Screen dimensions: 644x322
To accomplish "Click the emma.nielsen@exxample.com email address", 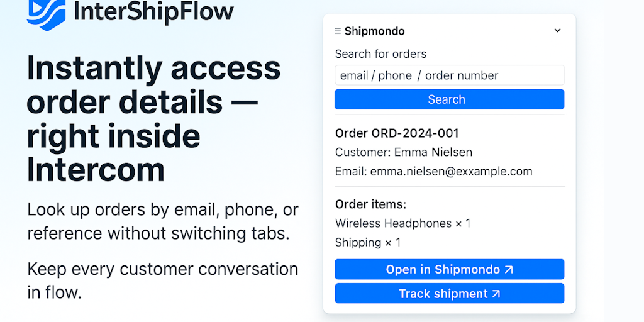I will 451,171.
